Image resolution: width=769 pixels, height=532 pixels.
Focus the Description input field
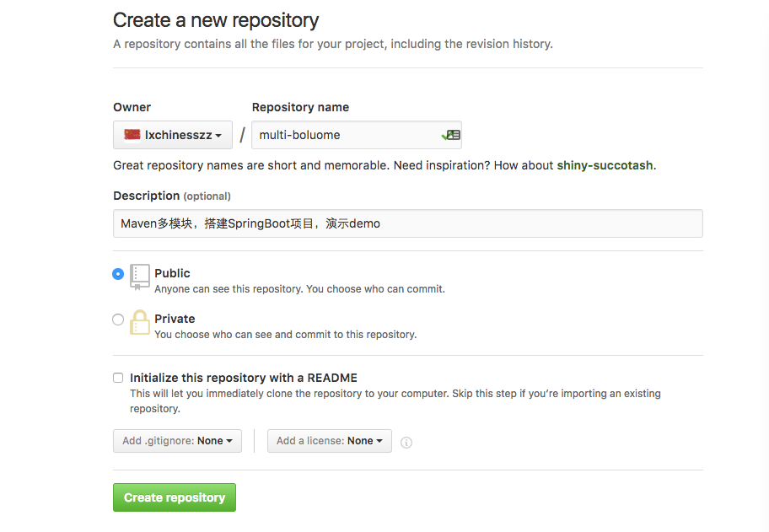coord(408,223)
